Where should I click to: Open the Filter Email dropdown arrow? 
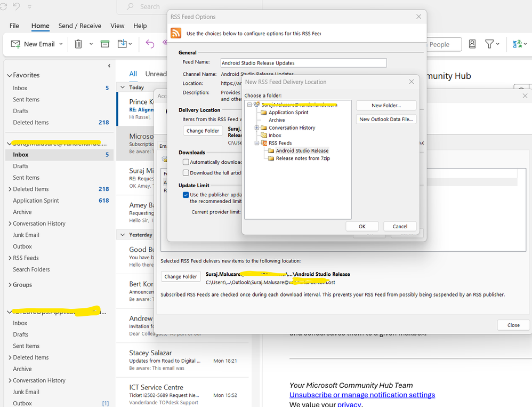[x=498, y=44]
